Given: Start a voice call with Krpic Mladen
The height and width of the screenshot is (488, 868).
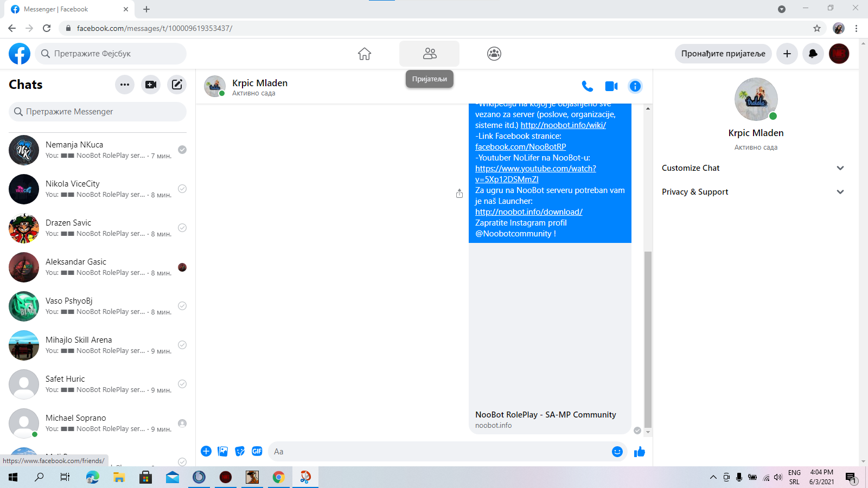Looking at the screenshot, I should pyautogui.click(x=587, y=86).
